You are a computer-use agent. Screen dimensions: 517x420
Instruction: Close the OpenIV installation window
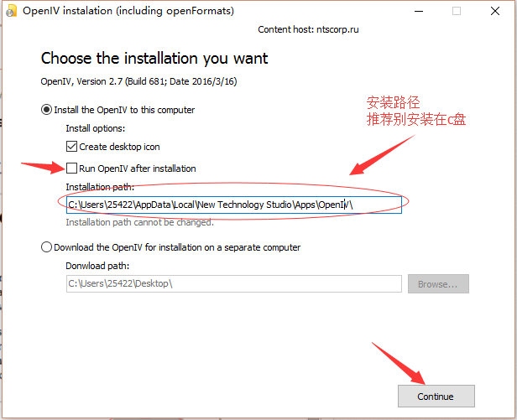[x=495, y=11]
